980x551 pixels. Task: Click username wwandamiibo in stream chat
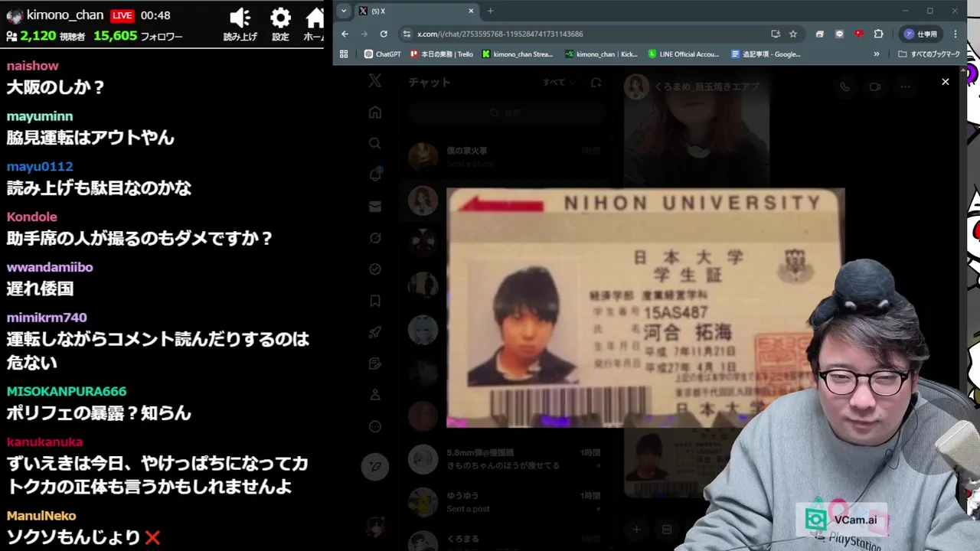[x=50, y=267]
